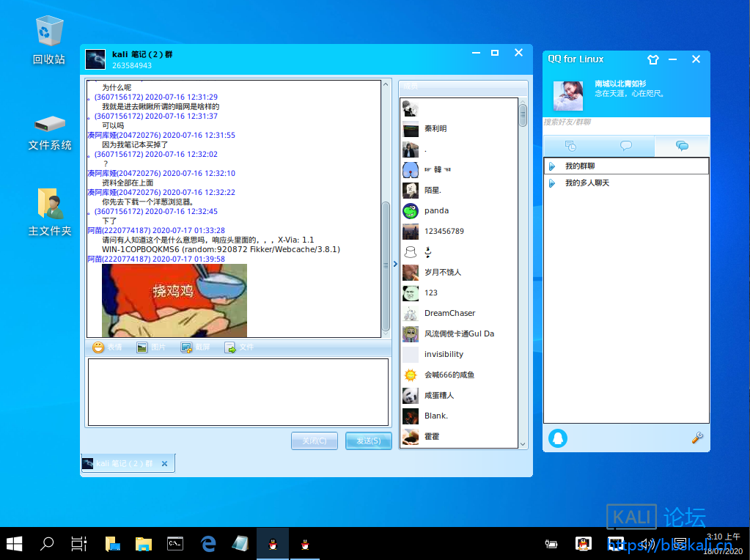This screenshot has width=750, height=560.
Task: Select the kali 笔记(2)群 chat tab
Action: point(125,463)
